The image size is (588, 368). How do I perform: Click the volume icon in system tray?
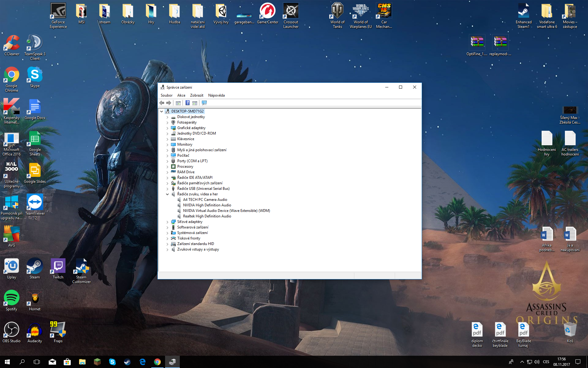tap(537, 362)
